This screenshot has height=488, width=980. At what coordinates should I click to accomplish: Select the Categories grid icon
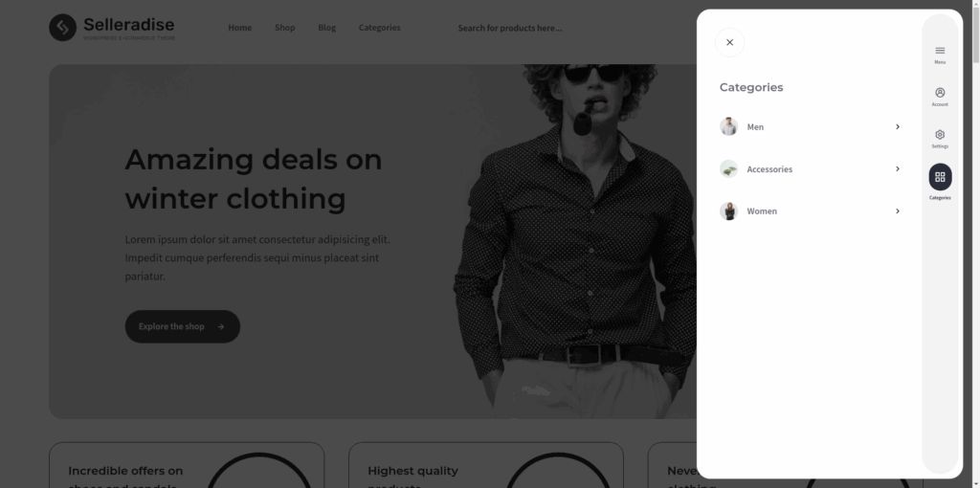click(940, 177)
